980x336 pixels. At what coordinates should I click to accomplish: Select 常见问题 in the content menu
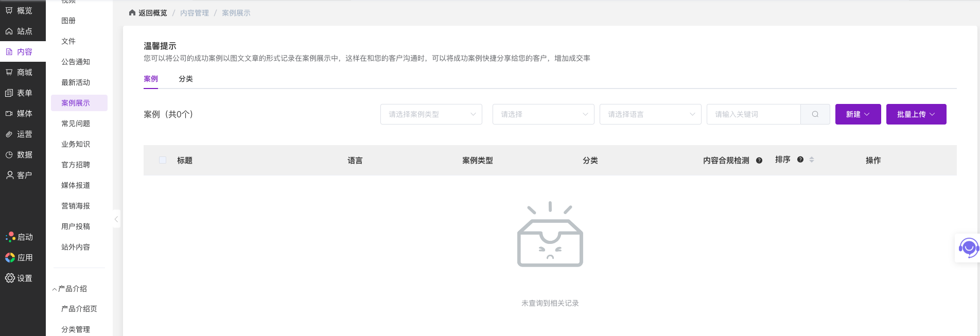coord(76,123)
